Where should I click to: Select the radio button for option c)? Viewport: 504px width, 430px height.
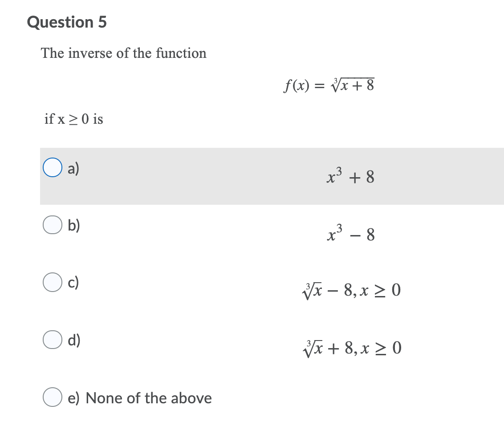coord(53,282)
